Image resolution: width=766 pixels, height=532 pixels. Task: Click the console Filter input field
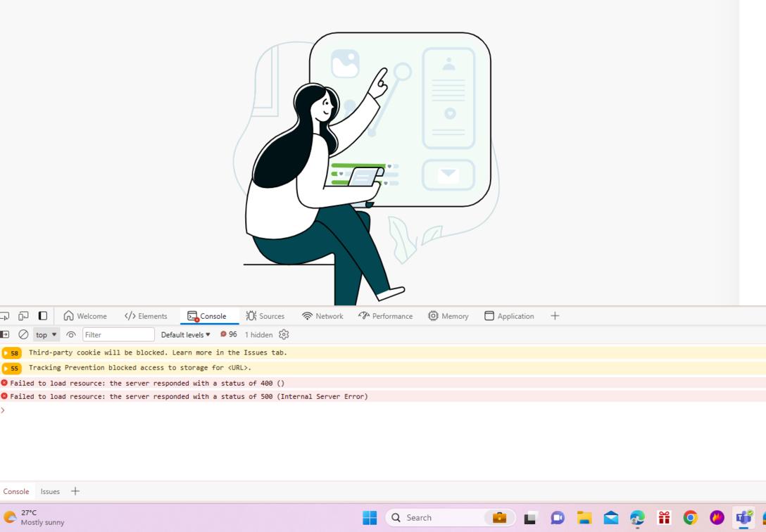point(118,335)
